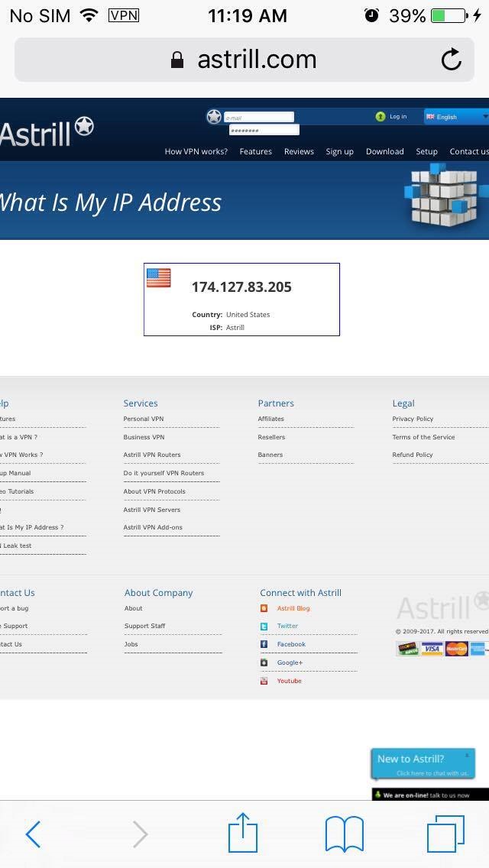Click the VISA payment card icon
The height and width of the screenshot is (868, 489).
(432, 649)
